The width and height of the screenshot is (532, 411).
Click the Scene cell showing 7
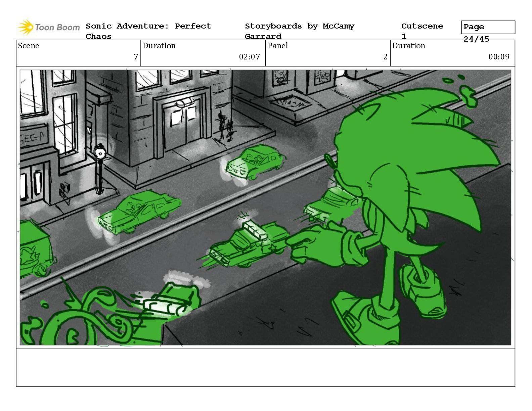tap(78, 53)
